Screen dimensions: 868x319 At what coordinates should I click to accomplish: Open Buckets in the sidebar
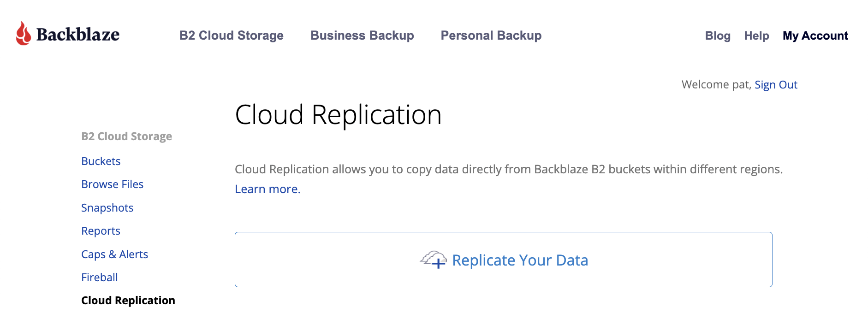pyautogui.click(x=101, y=161)
